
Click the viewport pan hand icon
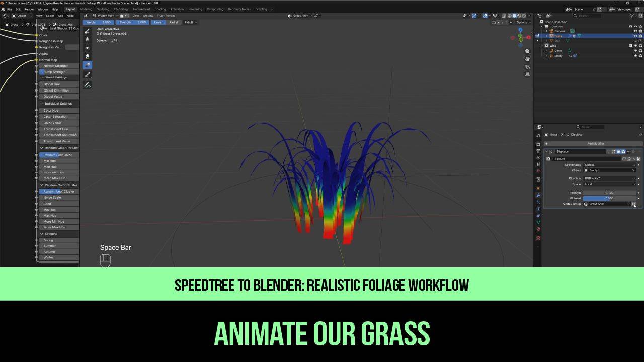pos(527,59)
